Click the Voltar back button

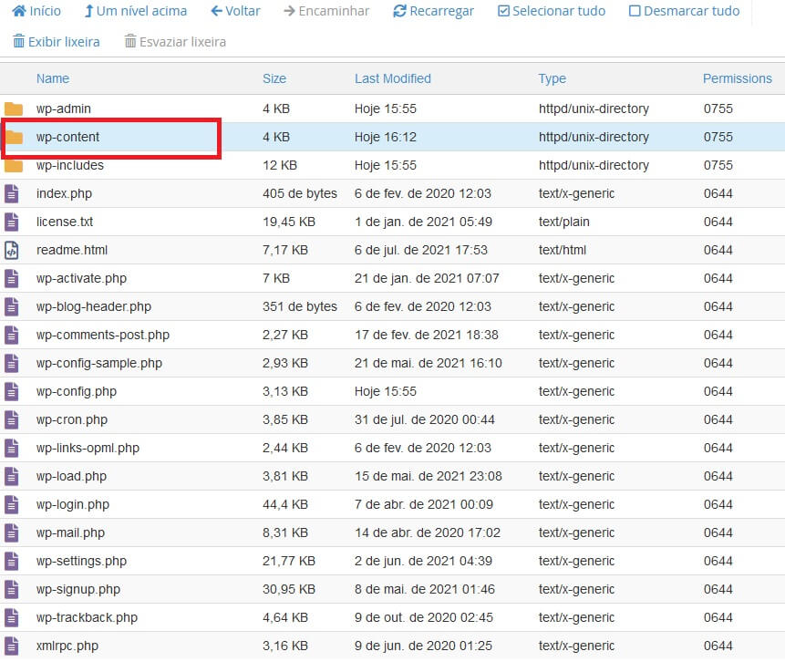[x=235, y=11]
